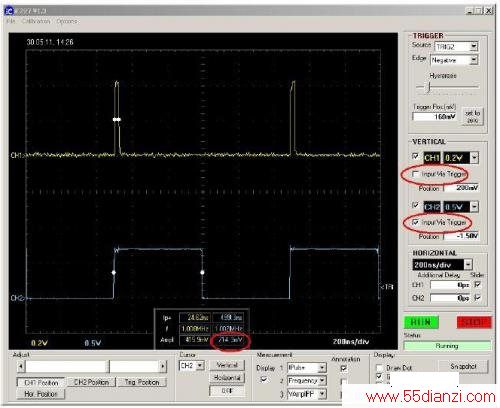Open the Trigger Edge dropdown
The width and height of the screenshot is (500, 408).
(474, 60)
